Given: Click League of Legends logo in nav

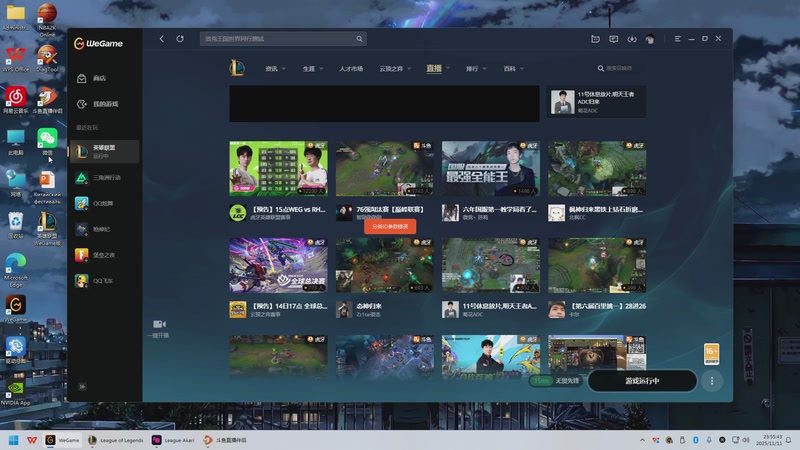Looking at the screenshot, I should [x=237, y=68].
